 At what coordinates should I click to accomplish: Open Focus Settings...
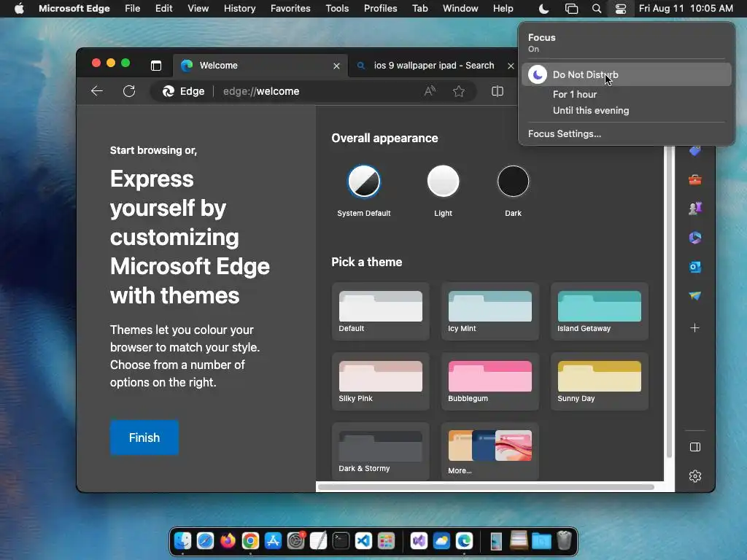tap(565, 134)
